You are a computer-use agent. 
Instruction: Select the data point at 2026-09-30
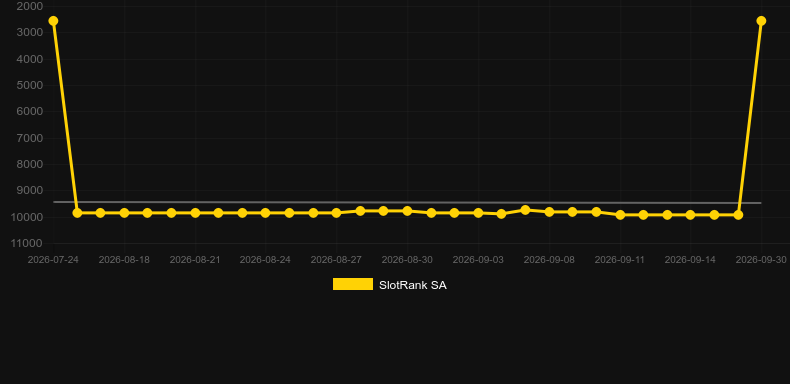pyautogui.click(x=761, y=21)
